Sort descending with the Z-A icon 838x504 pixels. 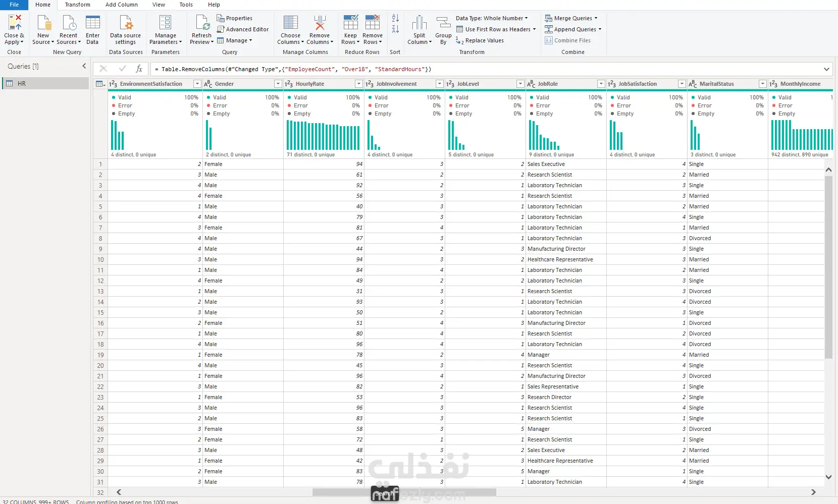[x=395, y=29]
